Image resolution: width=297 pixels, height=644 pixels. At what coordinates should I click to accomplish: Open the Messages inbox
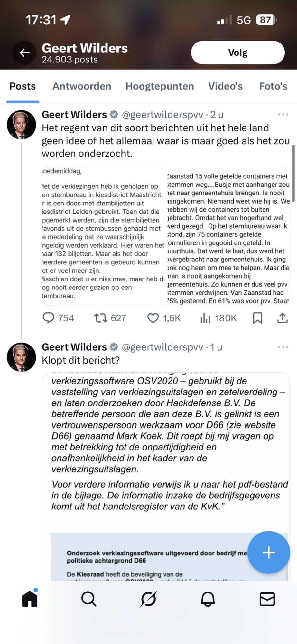click(x=267, y=599)
